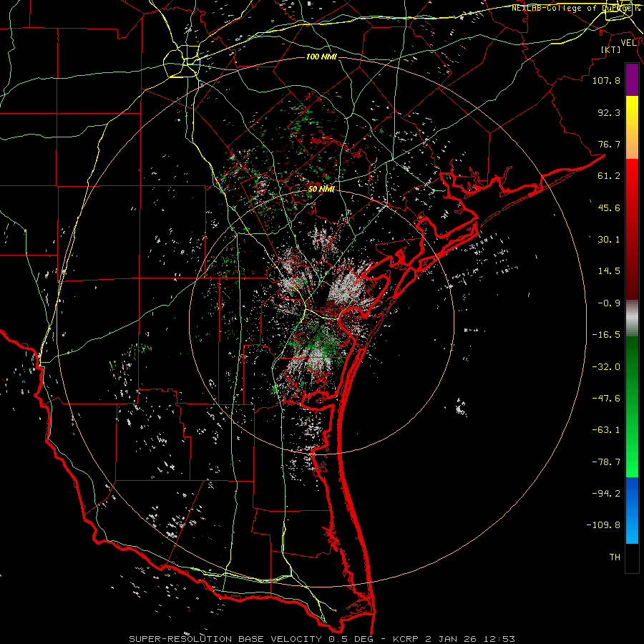Click the 50 NMI range ring label
The width and height of the screenshot is (644, 644).
click(321, 189)
